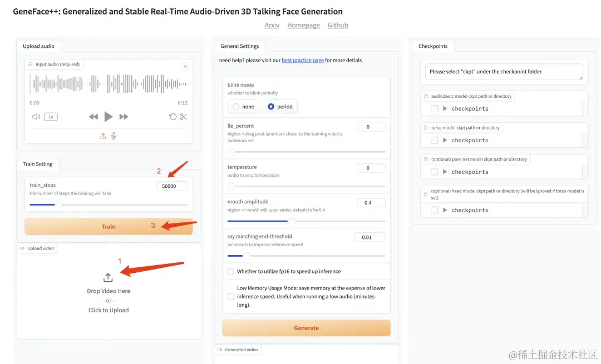The height and width of the screenshot is (364, 601).
Task: Click the undo/reset audio icon
Action: (173, 117)
